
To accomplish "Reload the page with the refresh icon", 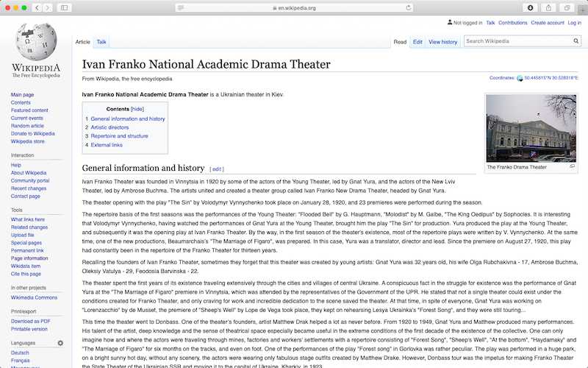I will 409,7.
